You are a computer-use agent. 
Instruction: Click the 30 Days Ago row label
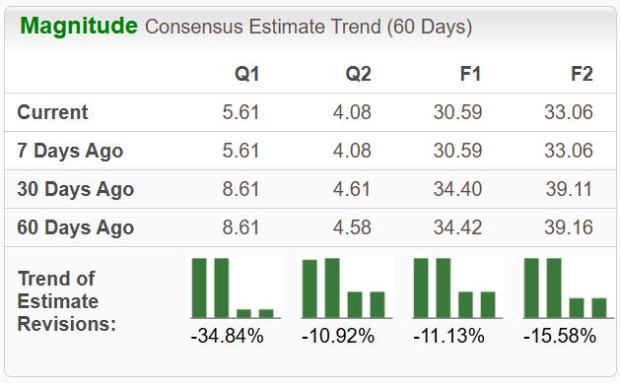(x=76, y=190)
